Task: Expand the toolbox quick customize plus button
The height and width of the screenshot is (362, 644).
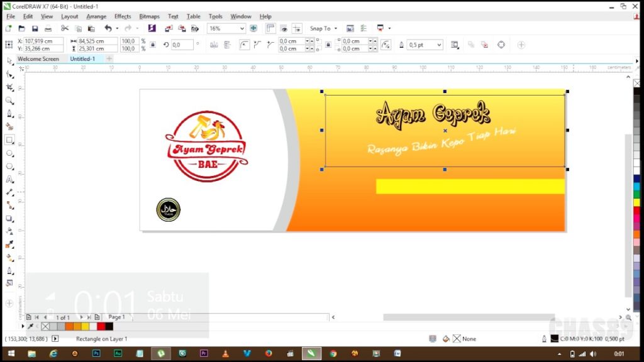Action: (9, 304)
